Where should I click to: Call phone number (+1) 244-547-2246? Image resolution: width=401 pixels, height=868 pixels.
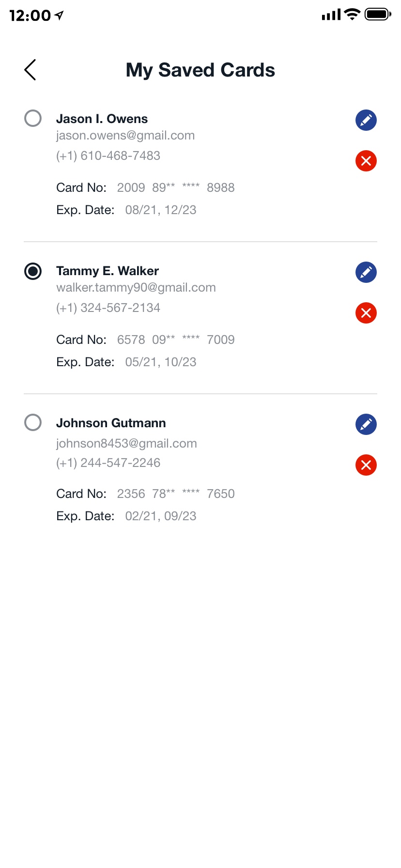[x=108, y=463]
